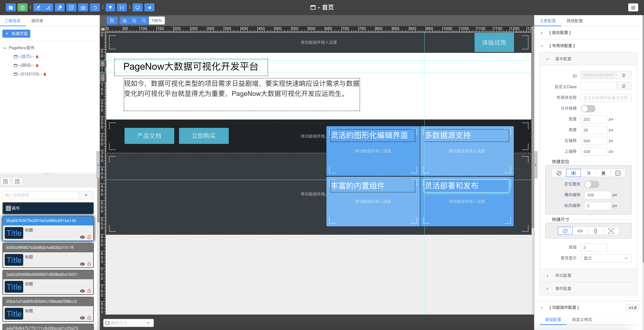Toggle visibility of layer 90a6876367fed3f16e3a966c661be14b

tap(82, 237)
